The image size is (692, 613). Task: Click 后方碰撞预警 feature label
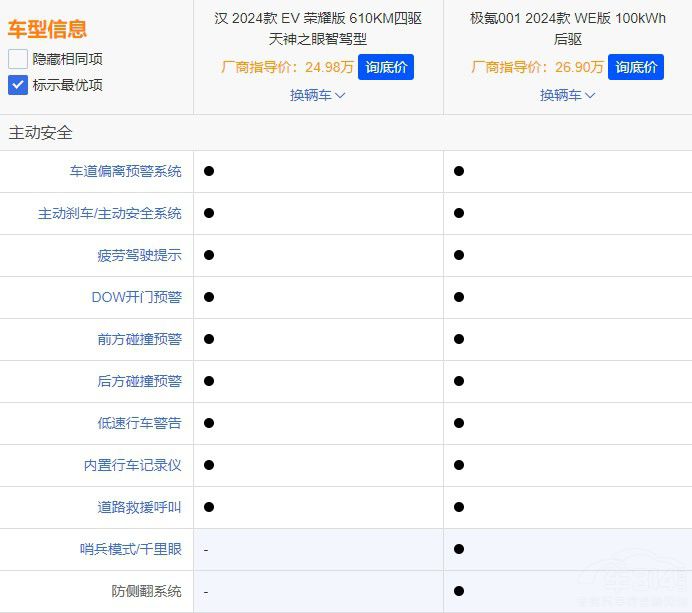pyautogui.click(x=140, y=381)
